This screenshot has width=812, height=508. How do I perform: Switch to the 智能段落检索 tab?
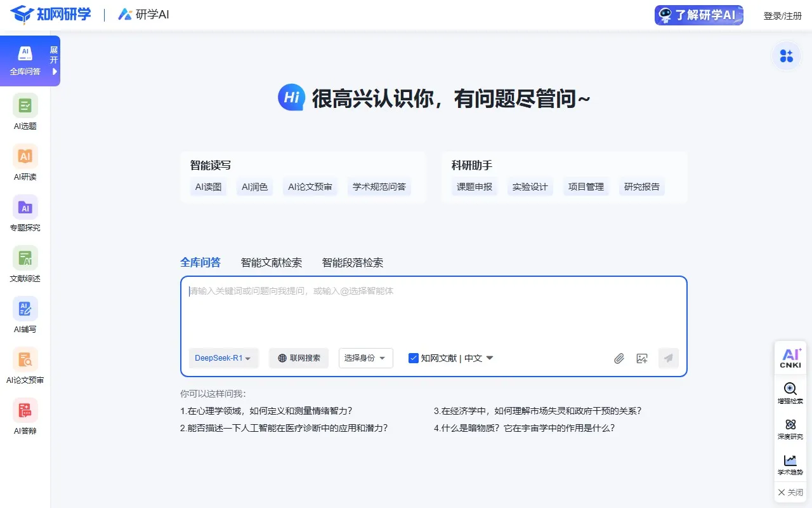click(351, 262)
